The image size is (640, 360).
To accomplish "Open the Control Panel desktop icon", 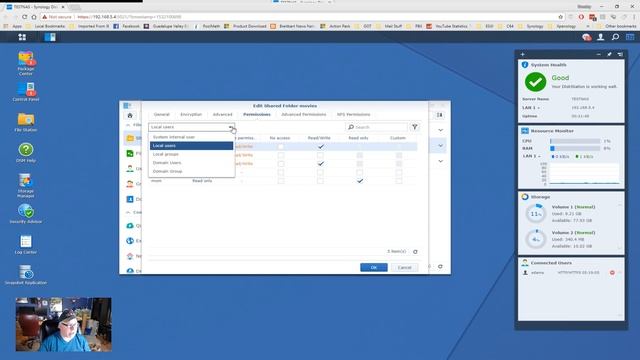I will click(26, 92).
